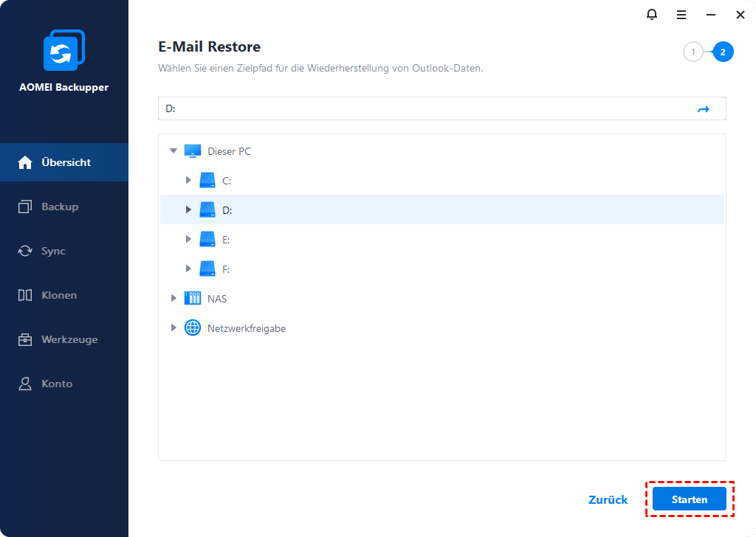The height and width of the screenshot is (537, 756).
Task: Click the E-Mail Restore heading
Action: pos(209,46)
